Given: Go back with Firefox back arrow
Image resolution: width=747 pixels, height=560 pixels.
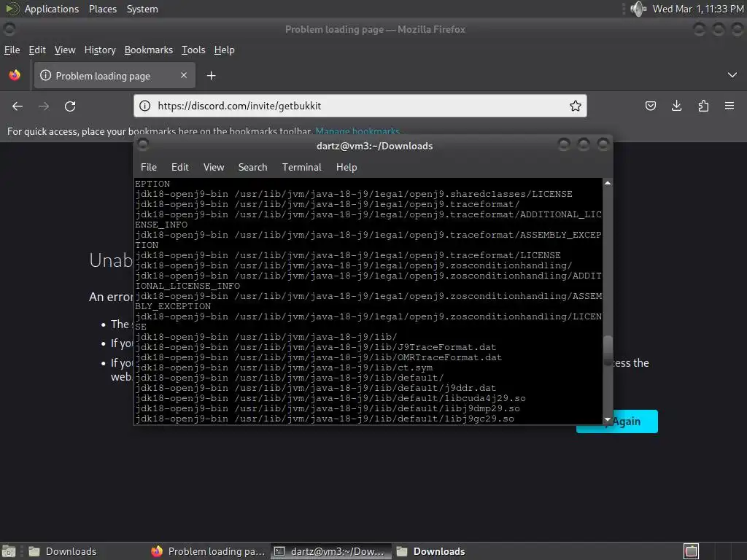Looking at the screenshot, I should pyautogui.click(x=18, y=106).
